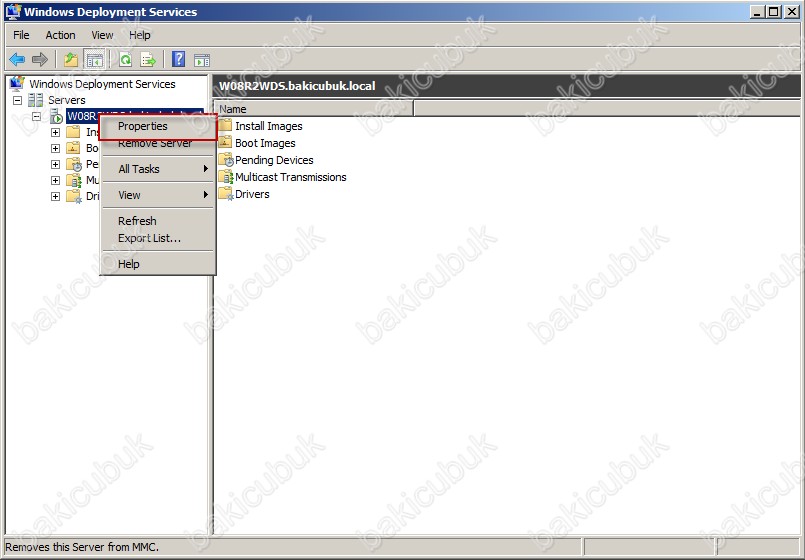Open the File menu

click(x=21, y=35)
